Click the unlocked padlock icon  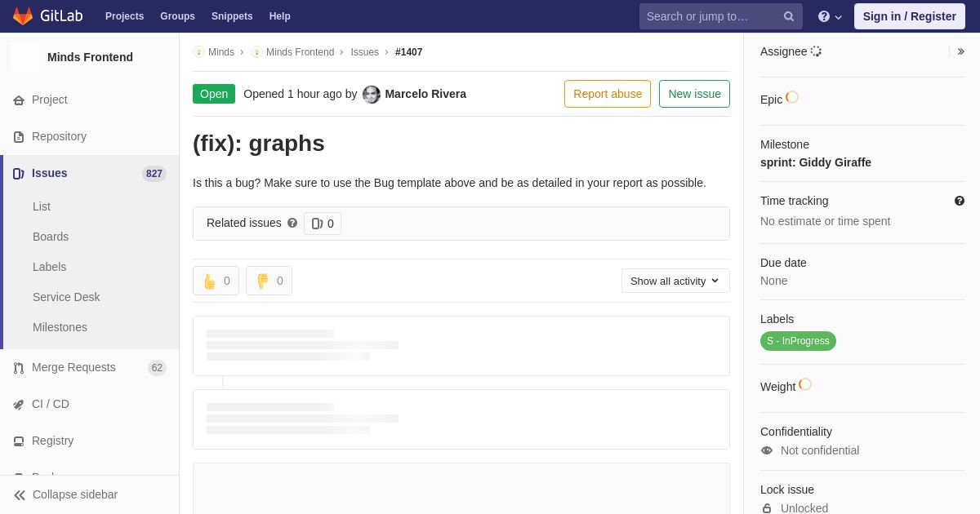point(767,508)
